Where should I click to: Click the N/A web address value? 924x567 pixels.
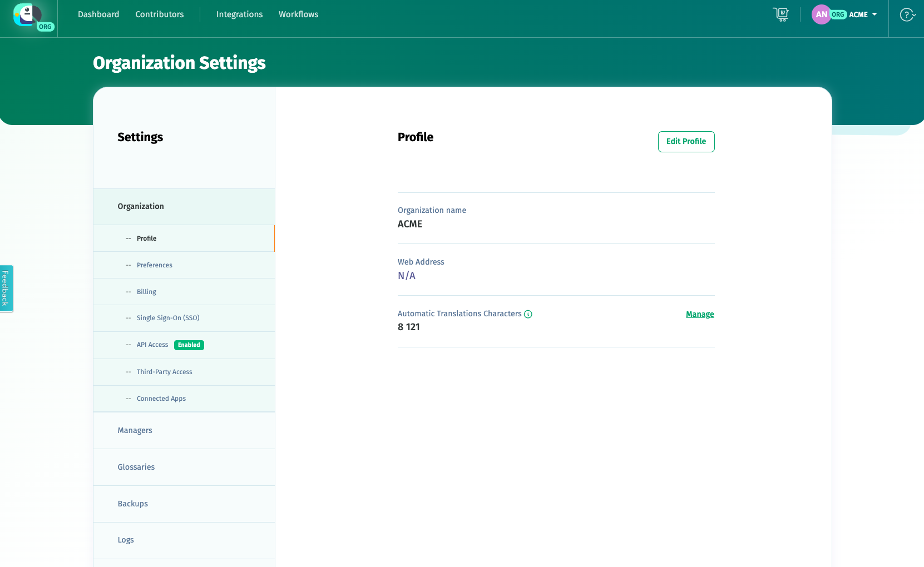pos(407,276)
